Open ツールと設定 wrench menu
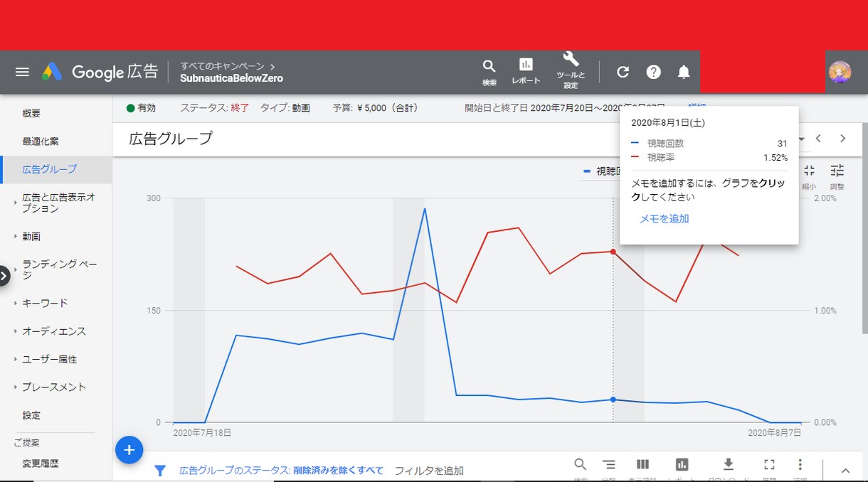 click(x=571, y=70)
